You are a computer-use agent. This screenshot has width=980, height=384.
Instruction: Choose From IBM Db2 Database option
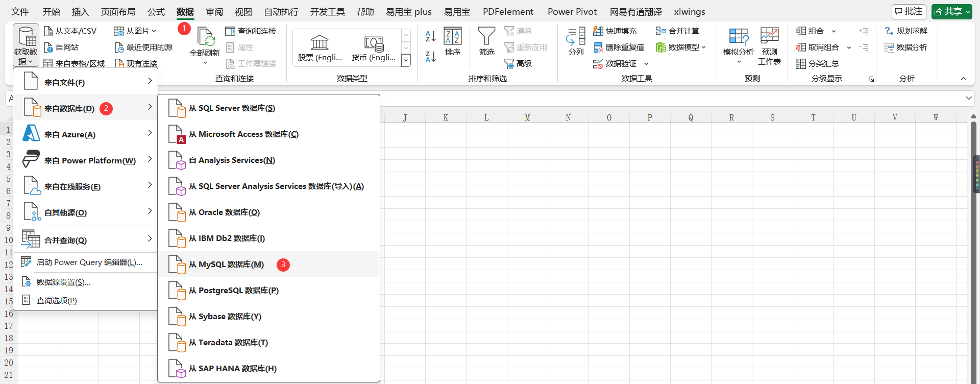pos(269,238)
